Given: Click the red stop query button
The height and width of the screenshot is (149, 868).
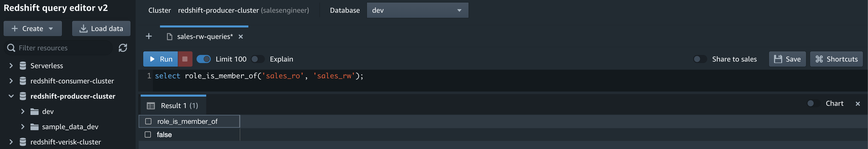Looking at the screenshot, I should [185, 59].
